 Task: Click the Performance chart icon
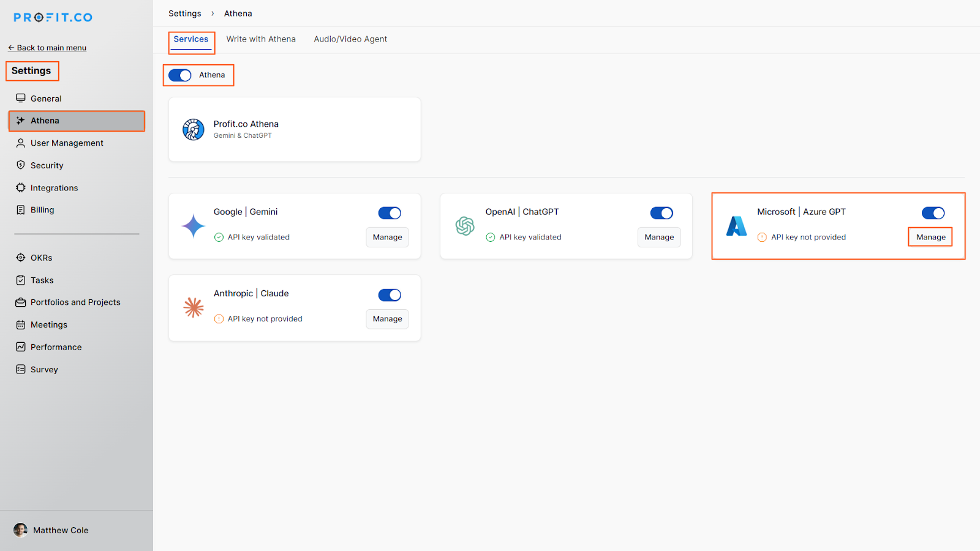point(21,347)
